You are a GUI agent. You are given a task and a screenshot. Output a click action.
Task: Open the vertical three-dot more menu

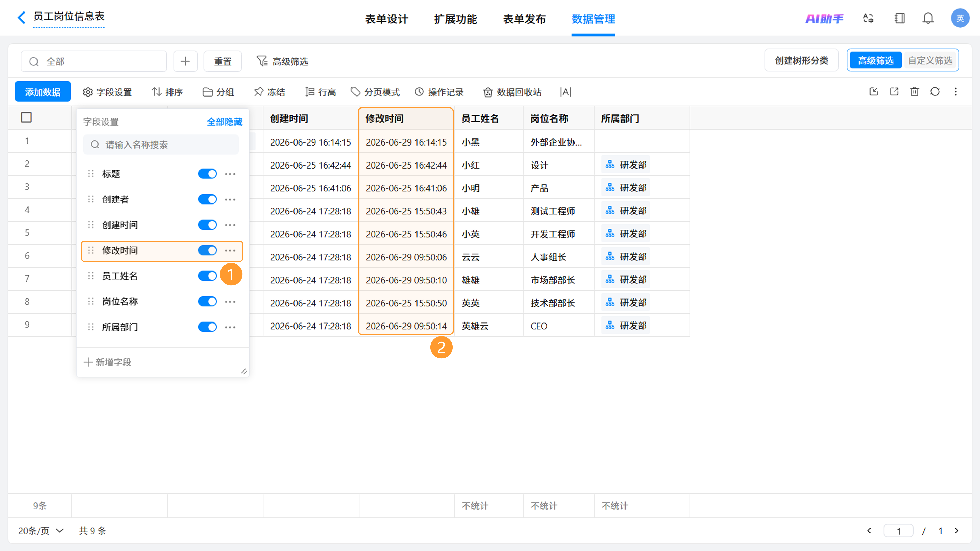click(x=956, y=92)
